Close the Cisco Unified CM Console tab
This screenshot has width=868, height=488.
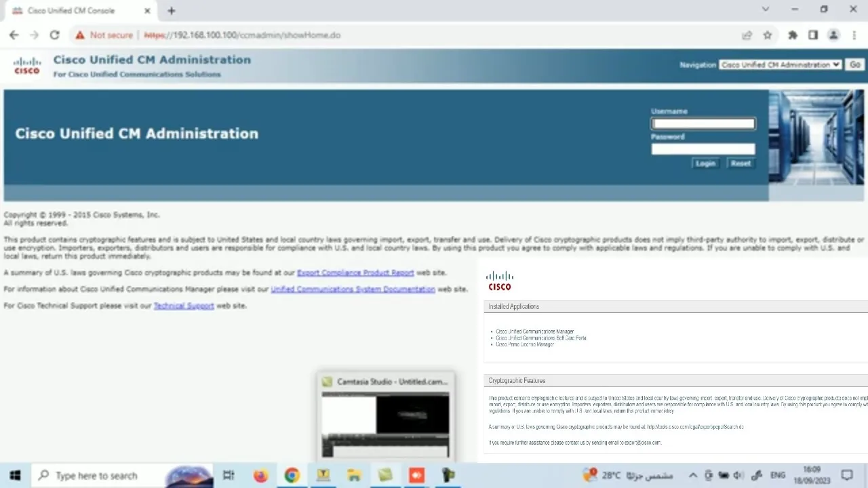point(147,10)
